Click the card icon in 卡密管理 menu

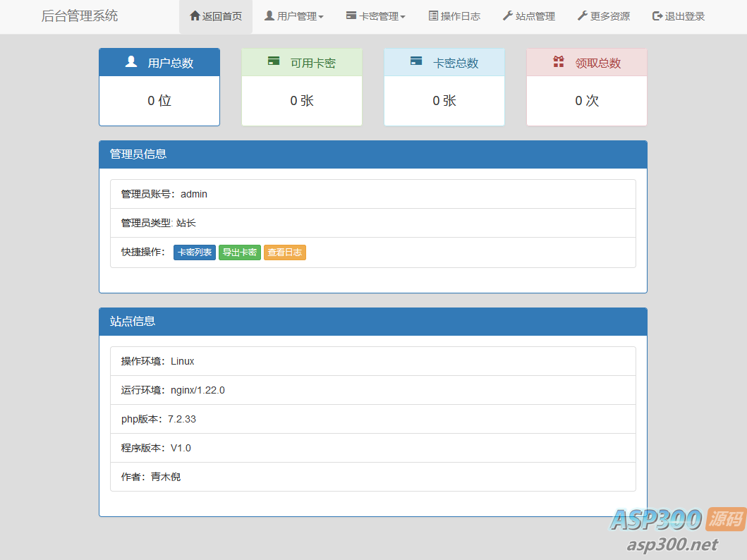[x=351, y=16]
